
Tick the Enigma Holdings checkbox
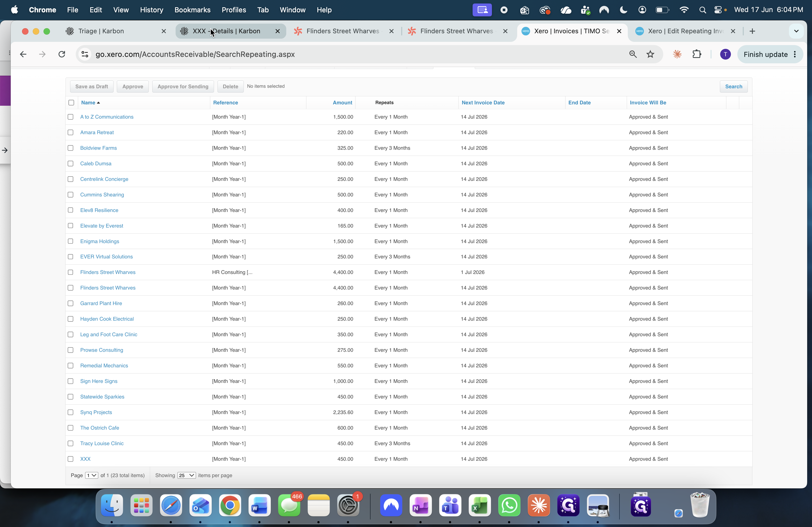coord(70,241)
